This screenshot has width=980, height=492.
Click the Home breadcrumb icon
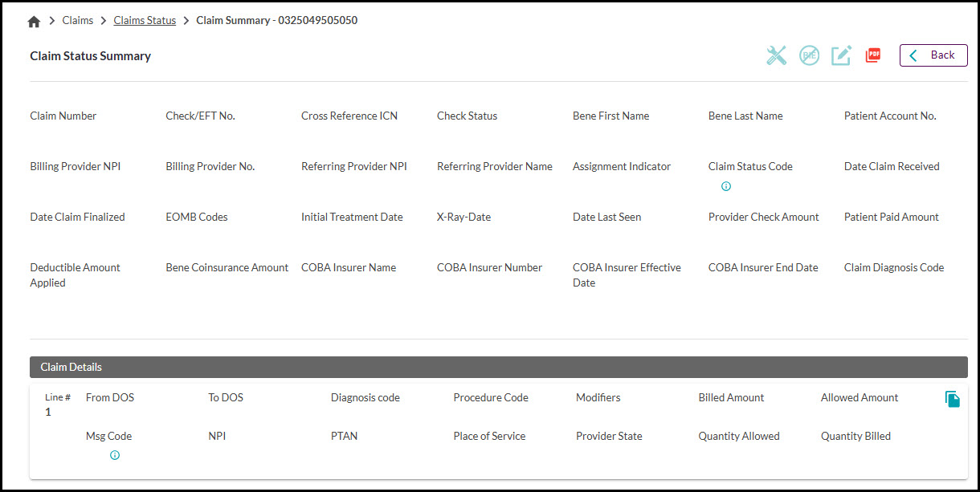point(34,20)
